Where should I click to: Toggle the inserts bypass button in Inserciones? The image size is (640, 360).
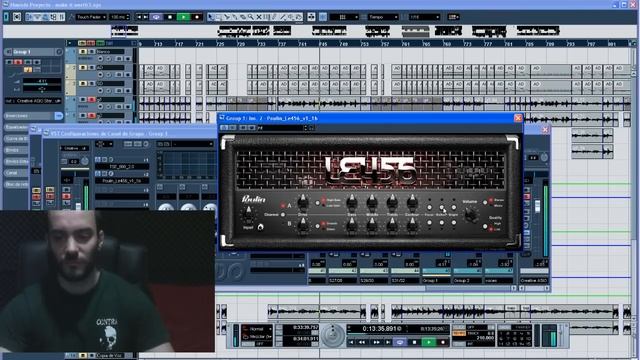click(x=58, y=116)
